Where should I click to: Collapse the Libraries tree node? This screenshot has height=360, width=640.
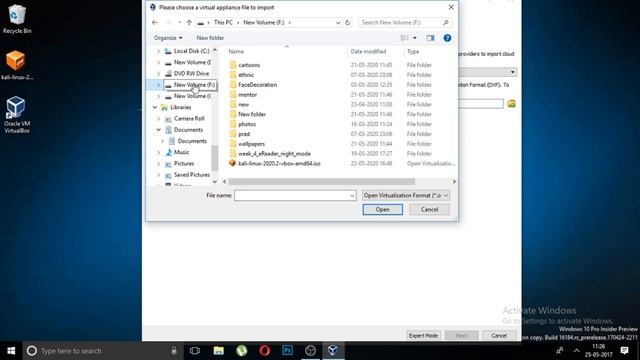[155, 107]
